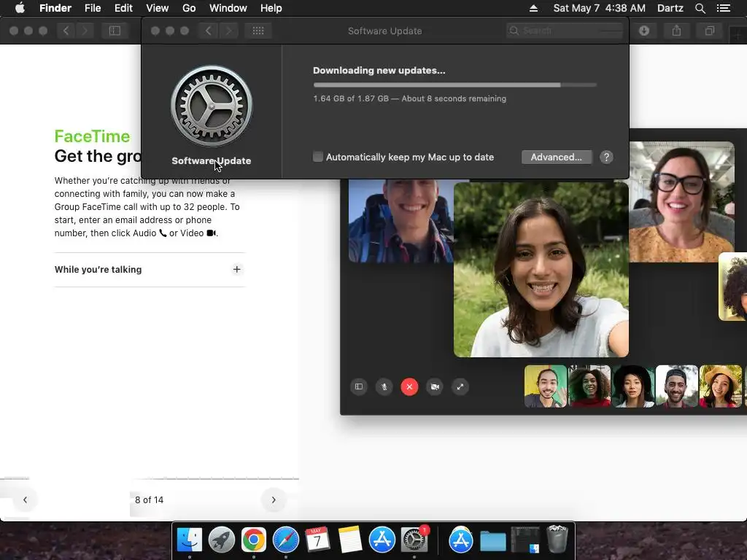Click the large Software Update gear icon
747x560 pixels.
(212, 106)
